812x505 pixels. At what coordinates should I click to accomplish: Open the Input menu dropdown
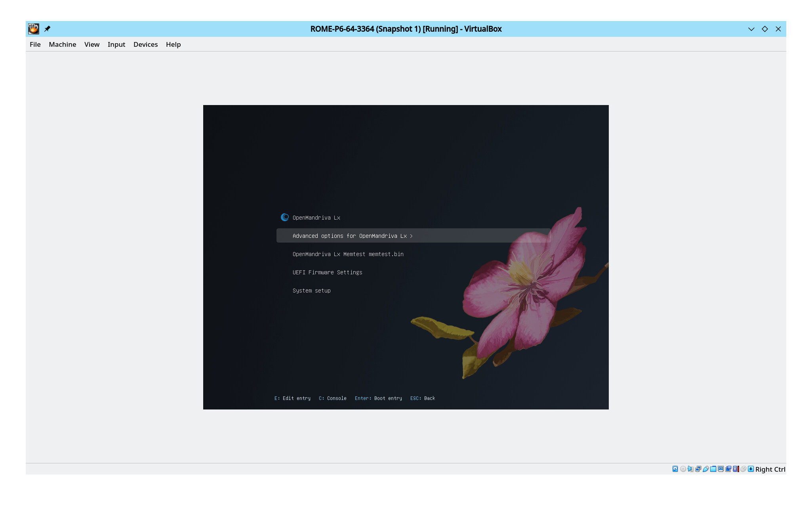click(116, 44)
